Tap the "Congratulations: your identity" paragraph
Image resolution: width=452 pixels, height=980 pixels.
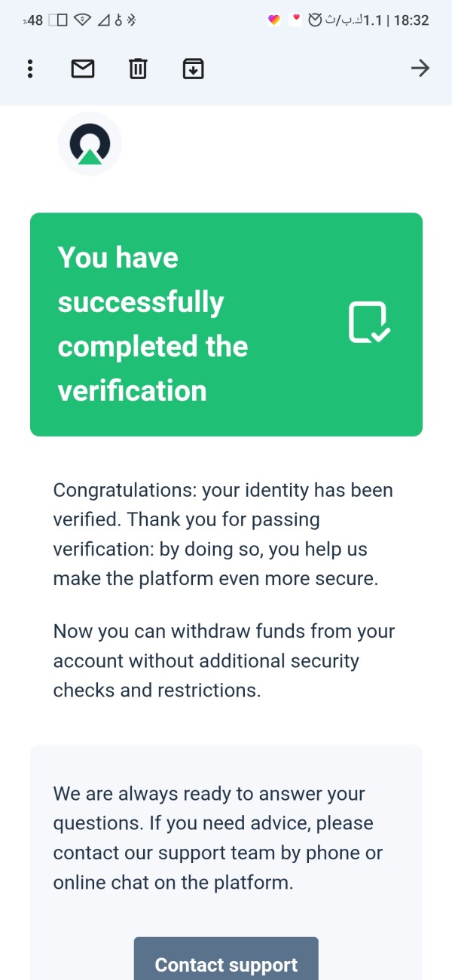223,534
